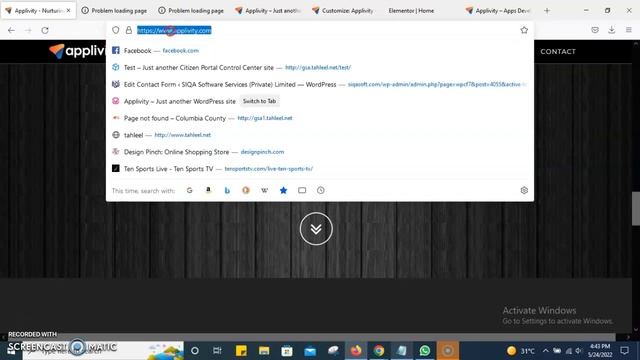This screenshot has width=640, height=360.
Task: Select the Facebook suggestion
Action: tap(320, 51)
